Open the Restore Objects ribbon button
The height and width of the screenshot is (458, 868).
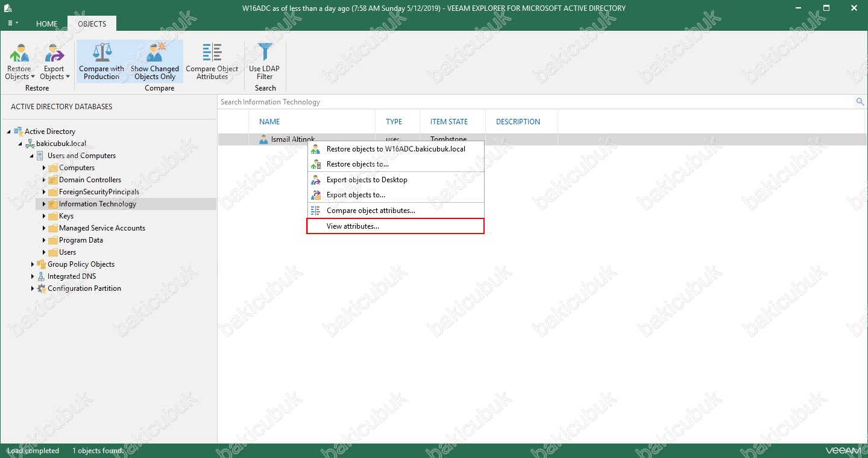(20, 62)
